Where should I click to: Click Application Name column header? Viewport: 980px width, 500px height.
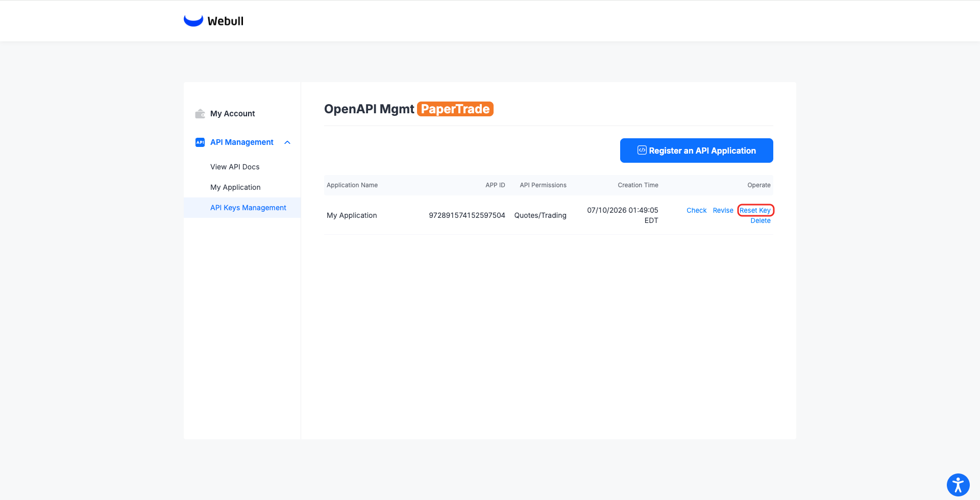tap(352, 185)
